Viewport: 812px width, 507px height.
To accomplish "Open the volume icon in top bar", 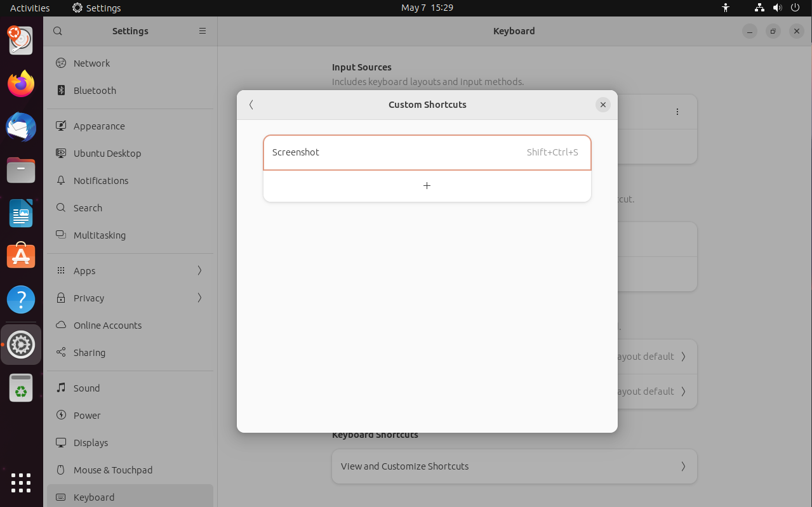I will [778, 8].
